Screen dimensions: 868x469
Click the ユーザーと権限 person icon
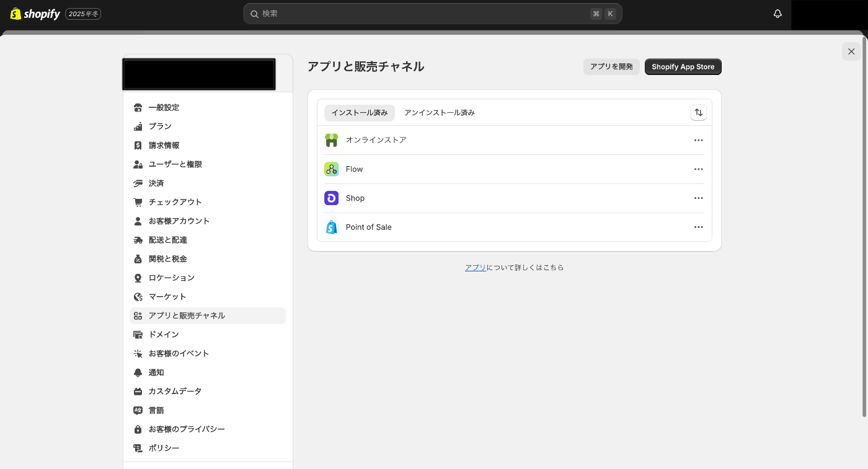(138, 164)
